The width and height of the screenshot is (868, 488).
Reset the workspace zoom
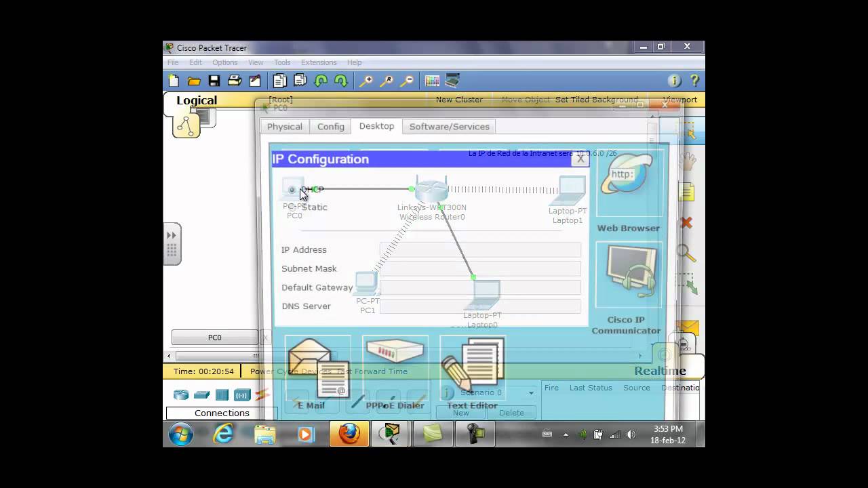pyautogui.click(x=387, y=81)
